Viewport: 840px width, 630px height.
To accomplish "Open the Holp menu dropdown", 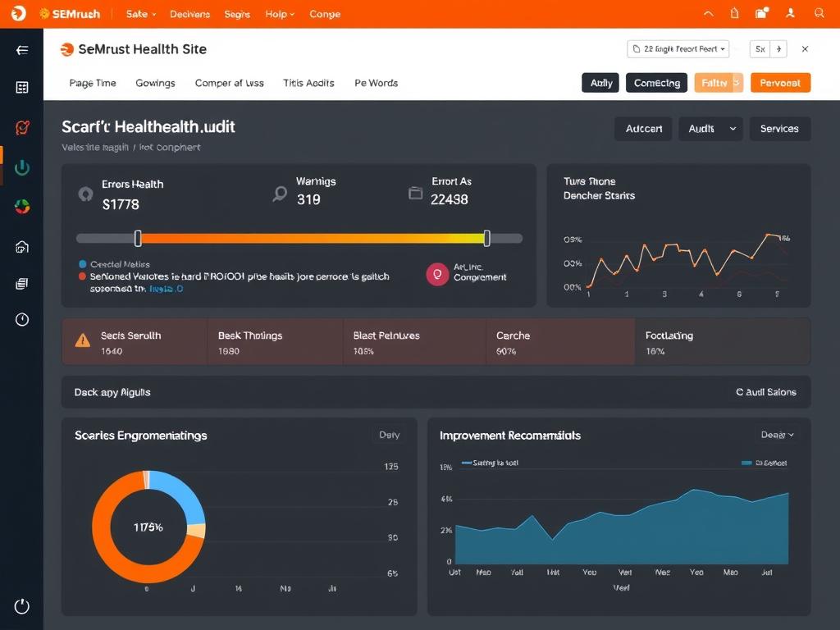I will pos(280,14).
